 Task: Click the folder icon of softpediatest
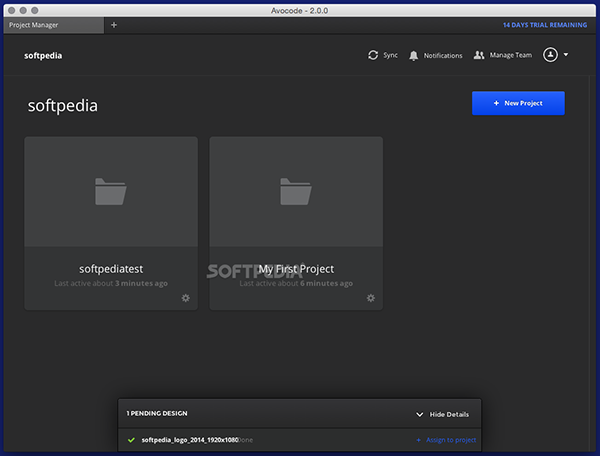pos(111,190)
